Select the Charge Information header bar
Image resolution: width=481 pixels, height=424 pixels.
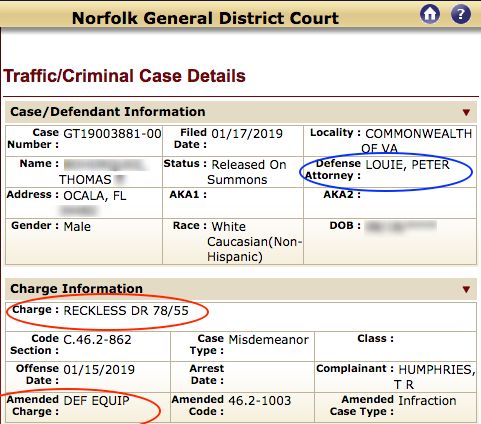point(241,289)
